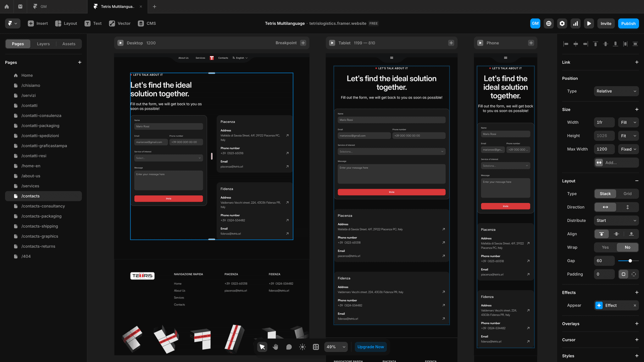644x362 pixels.
Task: Open the Distribute Start dropdown
Action: (x=616, y=221)
